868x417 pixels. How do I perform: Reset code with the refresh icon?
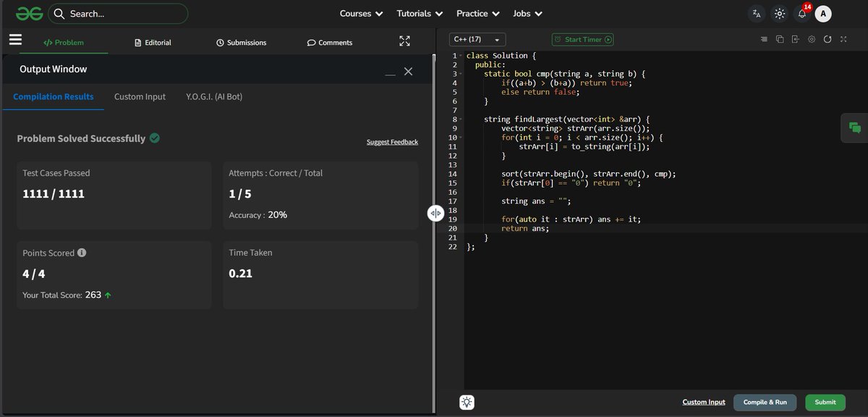click(x=827, y=40)
